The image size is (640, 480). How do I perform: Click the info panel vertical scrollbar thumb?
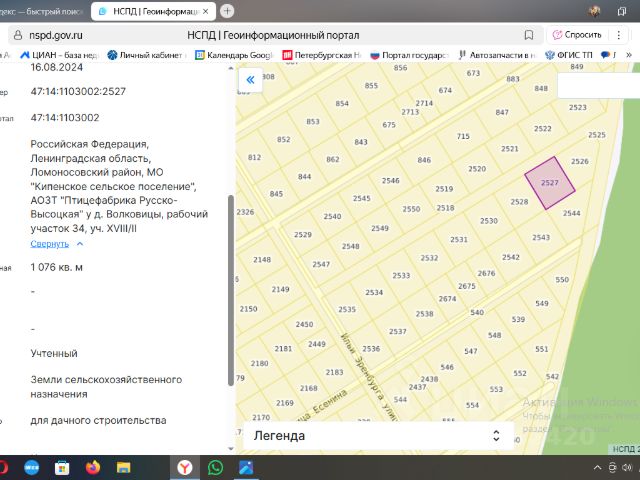coord(231,290)
